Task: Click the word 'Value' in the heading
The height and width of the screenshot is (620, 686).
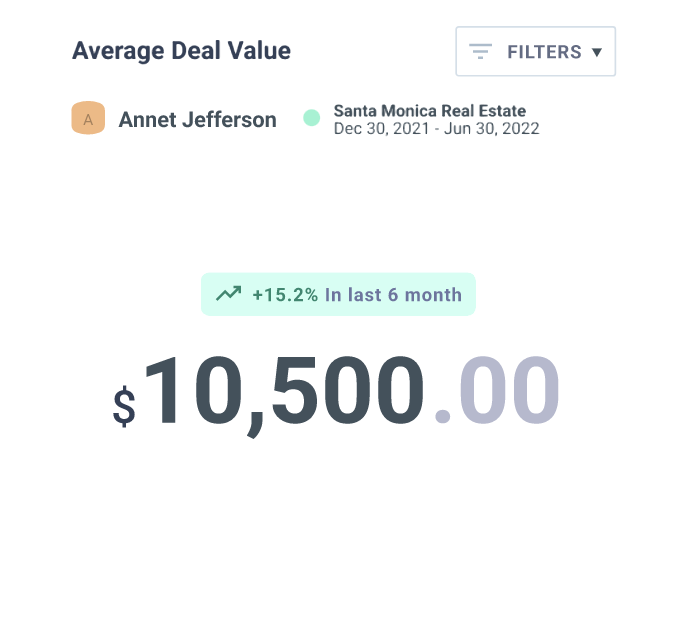Action: [261, 51]
